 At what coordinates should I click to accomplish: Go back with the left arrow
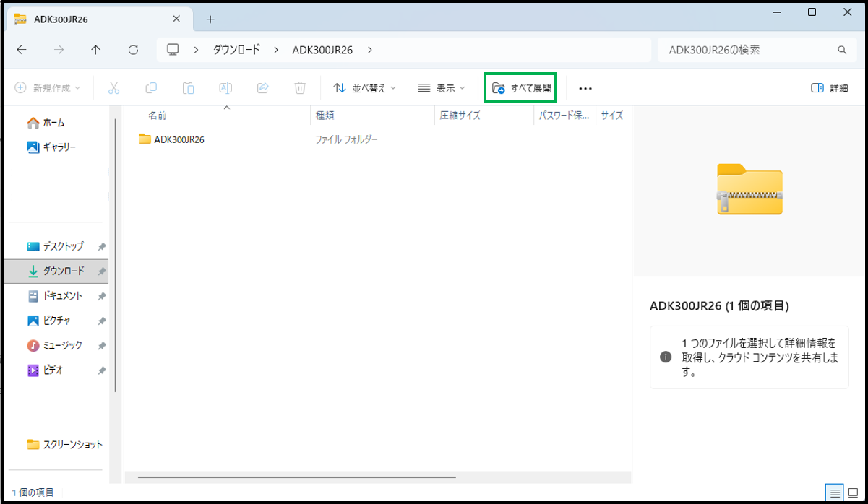tap(22, 50)
